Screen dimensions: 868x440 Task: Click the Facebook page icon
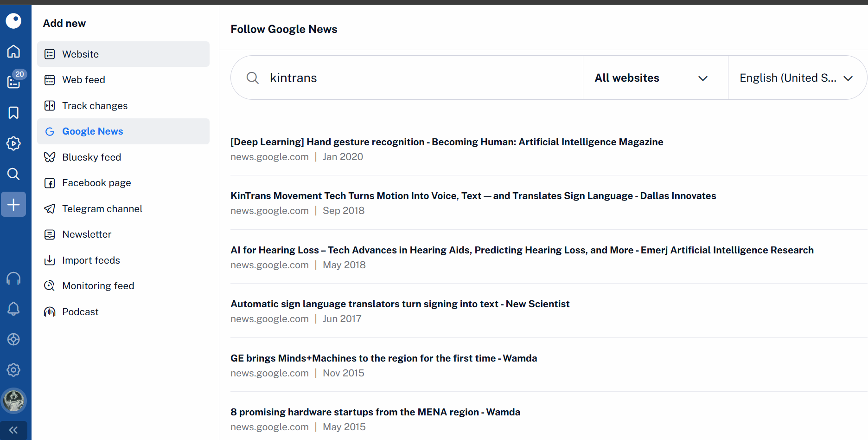pyautogui.click(x=50, y=183)
